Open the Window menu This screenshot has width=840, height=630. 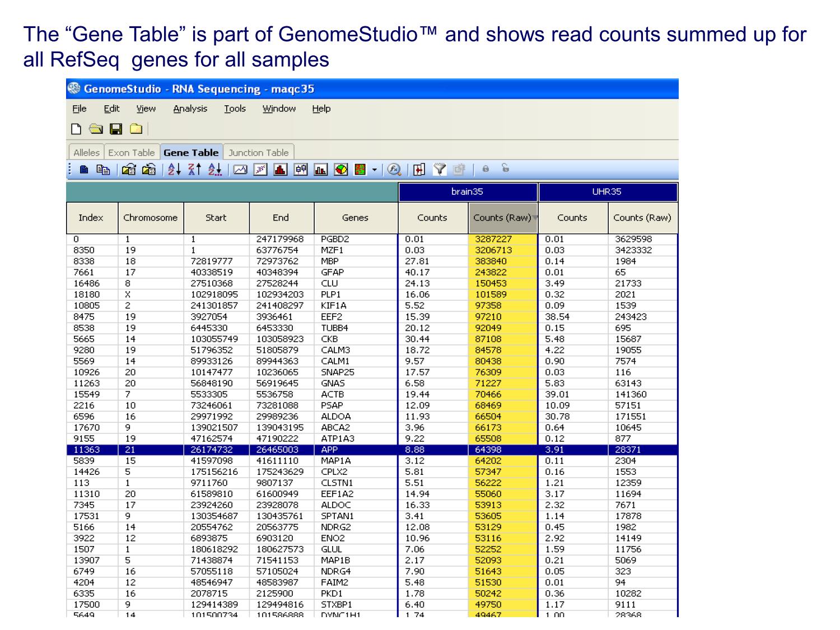tap(279, 109)
